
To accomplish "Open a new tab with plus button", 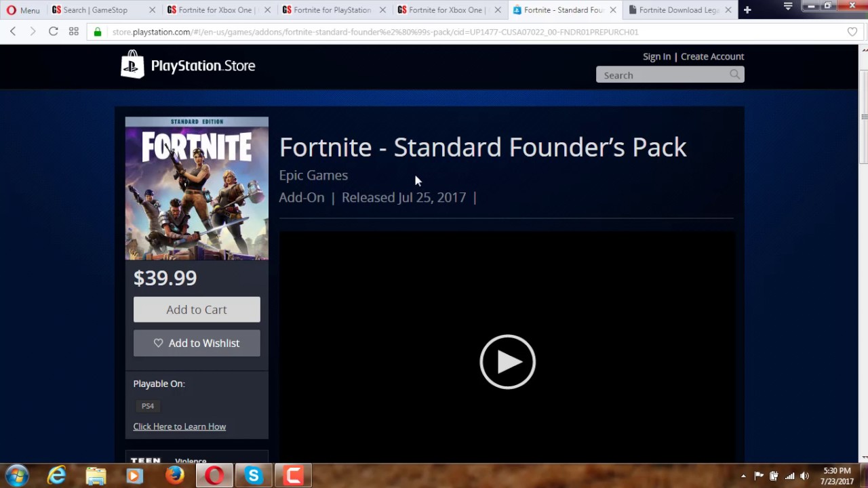I will pyautogui.click(x=747, y=10).
